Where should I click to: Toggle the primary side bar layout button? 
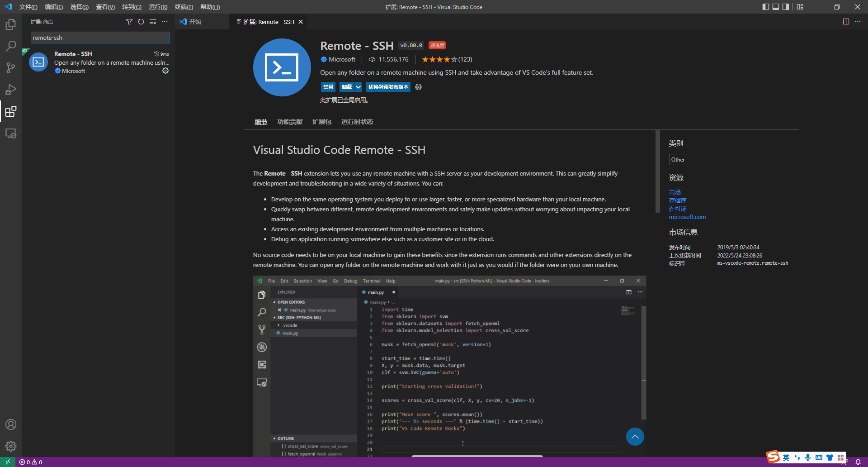[765, 7]
